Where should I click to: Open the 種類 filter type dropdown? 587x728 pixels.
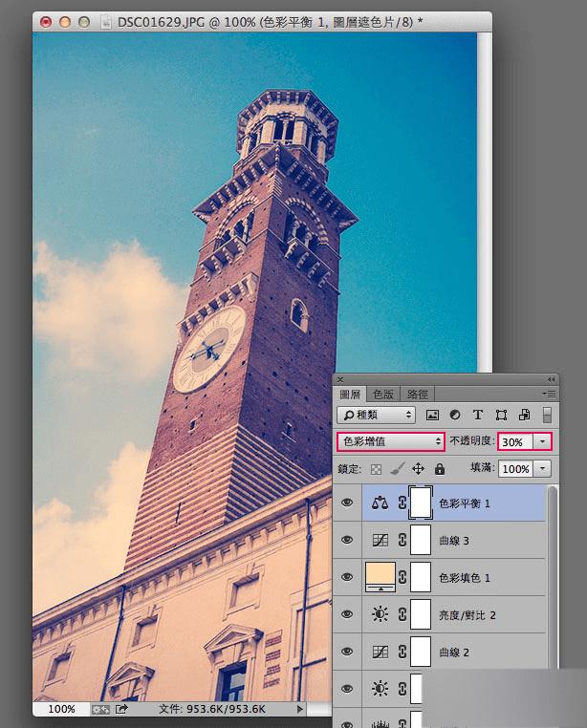(x=376, y=415)
